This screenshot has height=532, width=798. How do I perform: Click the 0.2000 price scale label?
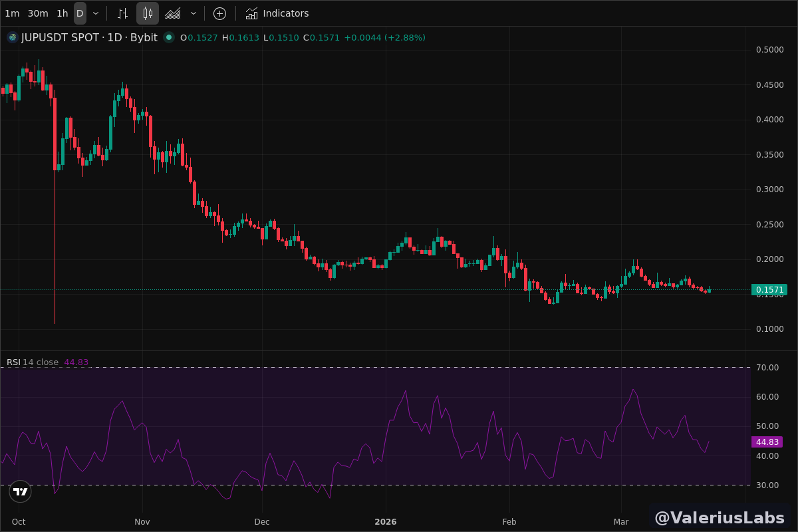coord(769,259)
